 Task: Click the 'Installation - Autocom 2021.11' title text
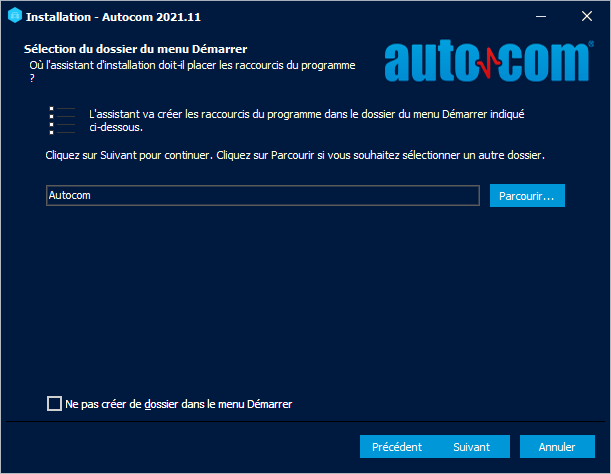pyautogui.click(x=113, y=17)
